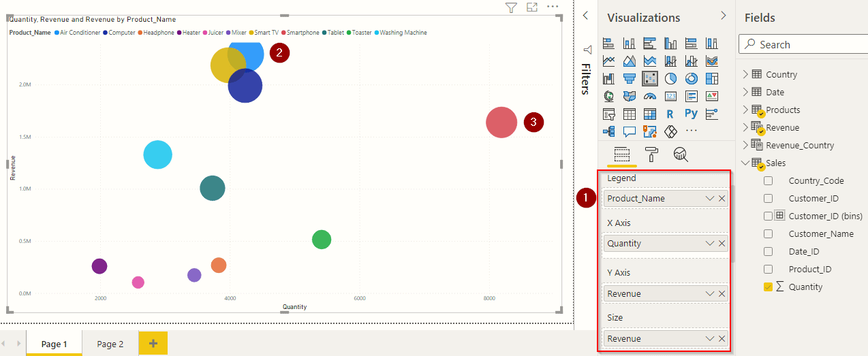
Task: Open Focus mode for the chart
Action: pos(532,7)
